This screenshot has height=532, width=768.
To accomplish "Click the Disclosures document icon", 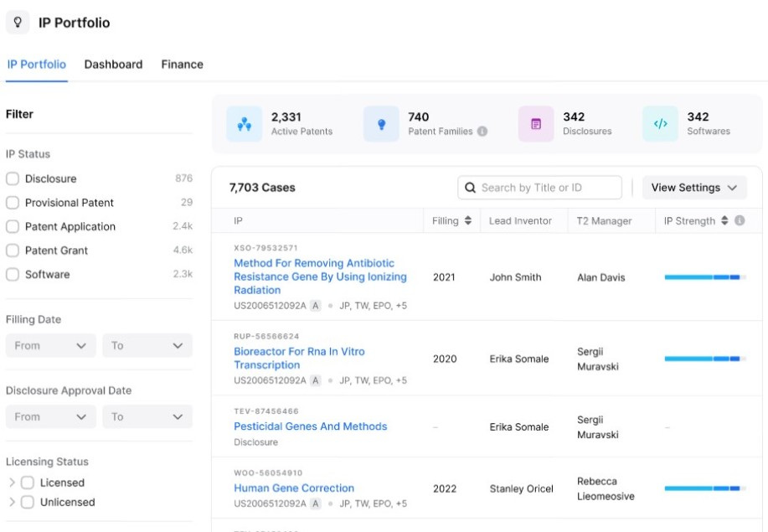I will (536, 124).
